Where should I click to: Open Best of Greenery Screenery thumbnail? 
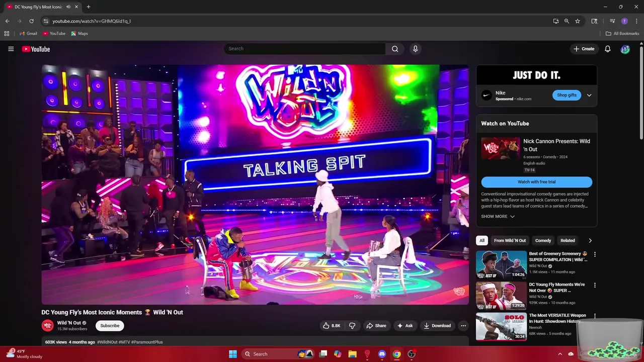501,264
